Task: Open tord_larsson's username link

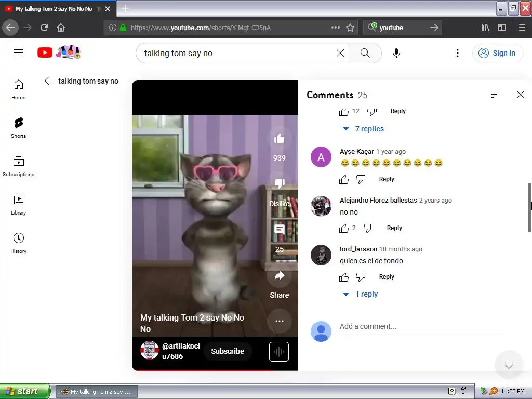Action: (358, 249)
